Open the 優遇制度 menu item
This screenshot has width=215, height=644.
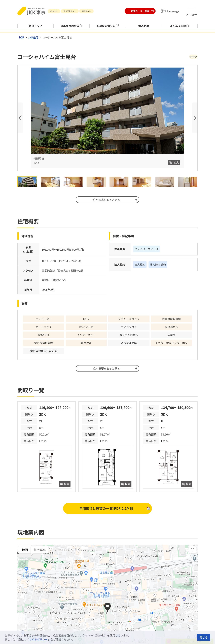coord(143,26)
